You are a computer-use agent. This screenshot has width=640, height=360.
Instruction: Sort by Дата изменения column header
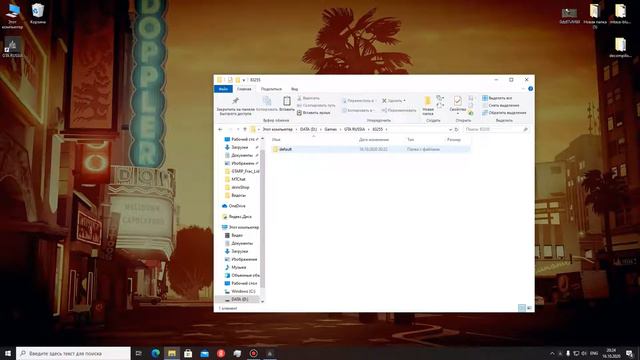click(374, 140)
